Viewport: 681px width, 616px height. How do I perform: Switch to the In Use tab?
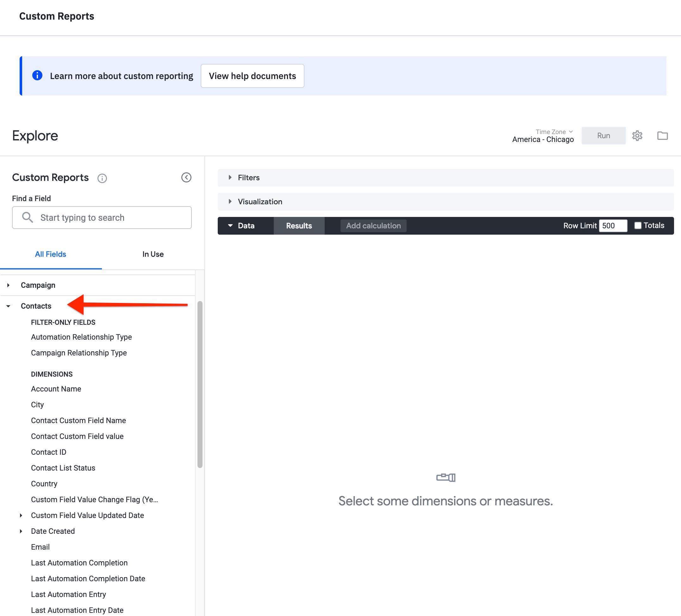coord(153,254)
